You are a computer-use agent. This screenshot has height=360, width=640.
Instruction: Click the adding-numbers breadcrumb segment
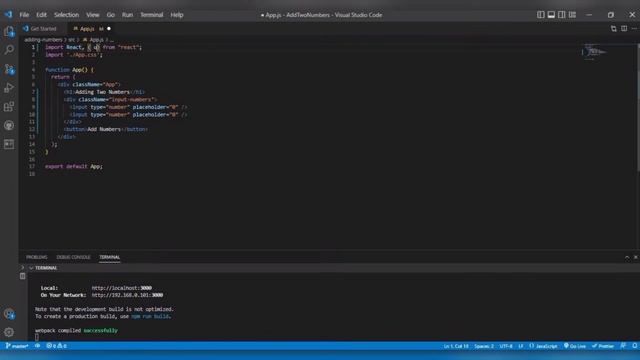[x=43, y=40]
